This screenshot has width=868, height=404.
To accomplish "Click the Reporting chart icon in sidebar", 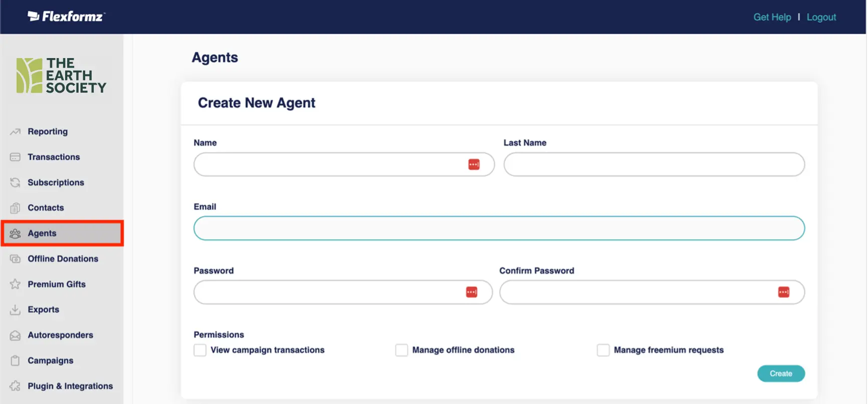I will pyautogui.click(x=15, y=132).
